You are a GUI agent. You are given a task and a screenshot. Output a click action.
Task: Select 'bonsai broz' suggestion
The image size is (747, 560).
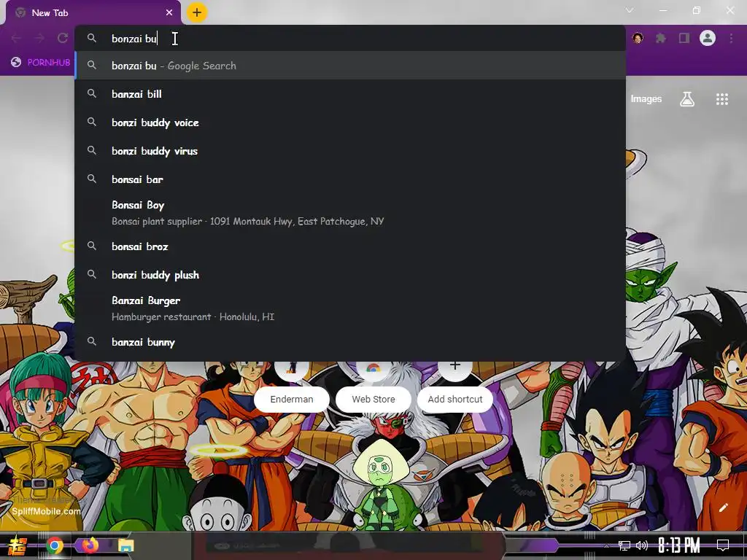349,246
